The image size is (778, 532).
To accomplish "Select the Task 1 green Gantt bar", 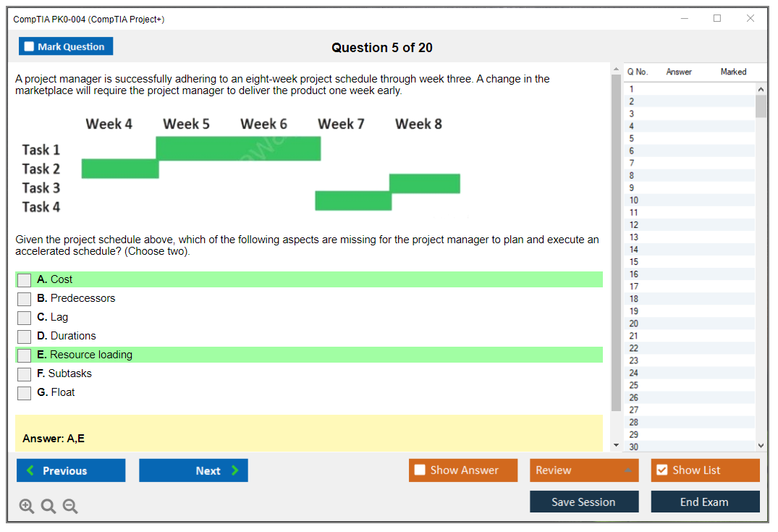I will click(238, 148).
